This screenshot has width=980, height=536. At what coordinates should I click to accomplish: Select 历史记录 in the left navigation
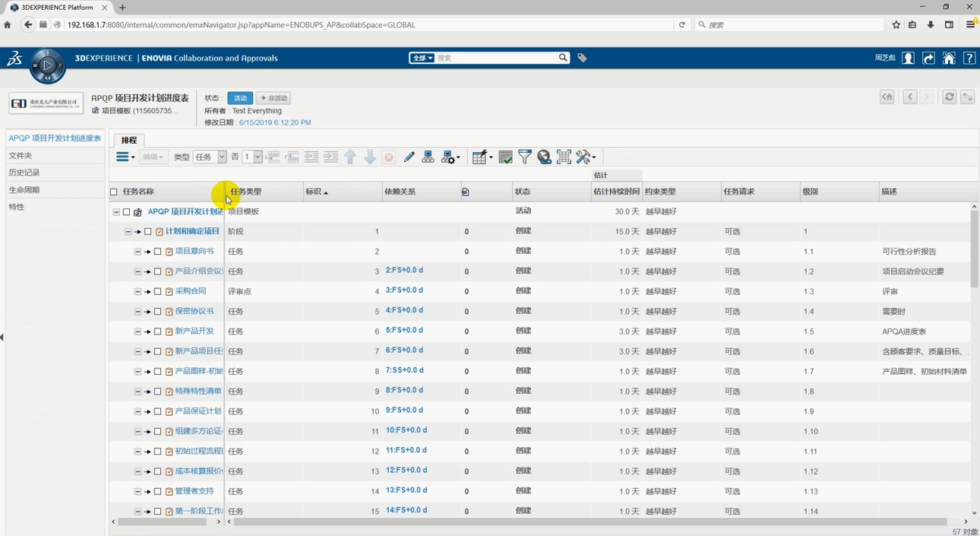tap(24, 172)
